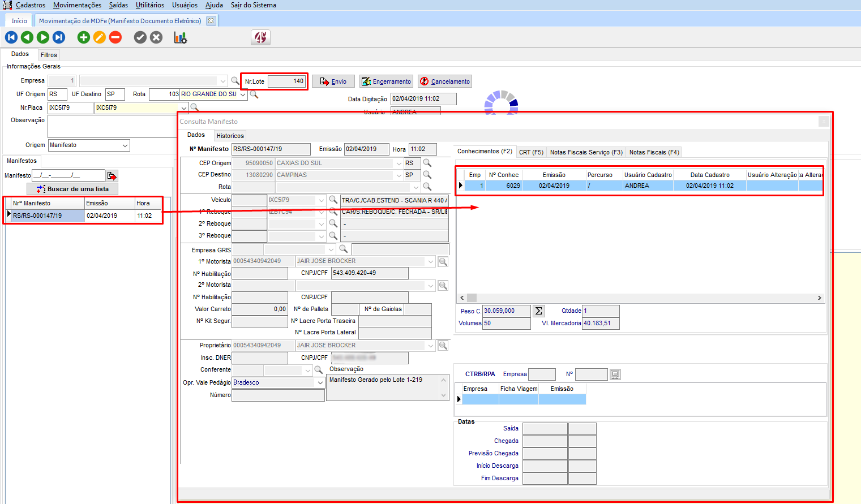Screen dimensions: 861x504
Task: Click the CTRB/RPA lookup icon button
Action: (615, 374)
